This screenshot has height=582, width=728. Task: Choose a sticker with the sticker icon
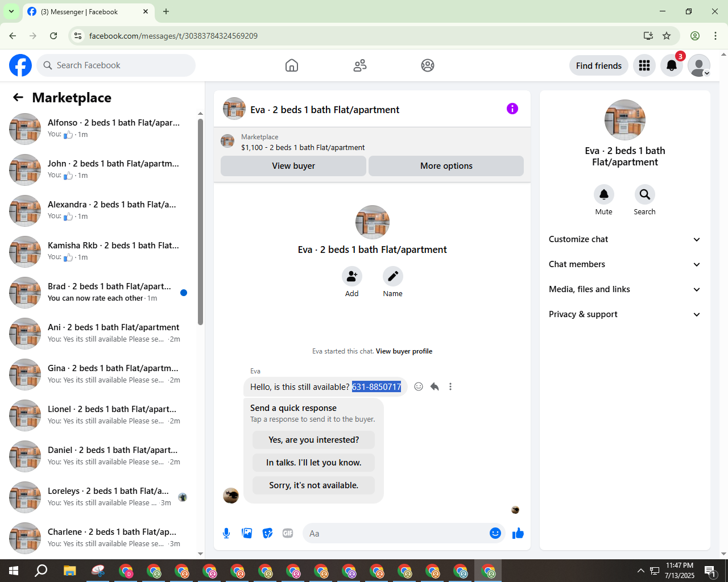pyautogui.click(x=267, y=533)
